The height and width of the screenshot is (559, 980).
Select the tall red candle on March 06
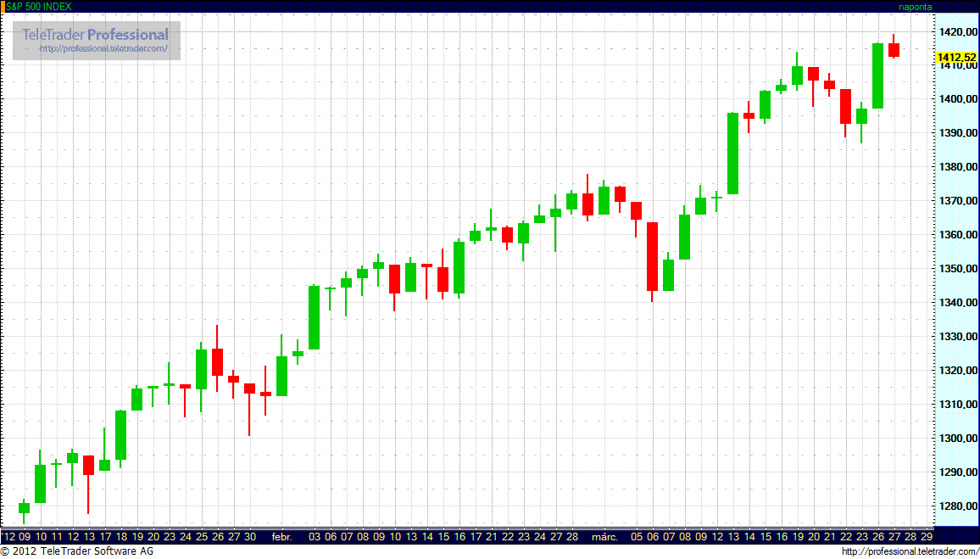click(x=652, y=256)
